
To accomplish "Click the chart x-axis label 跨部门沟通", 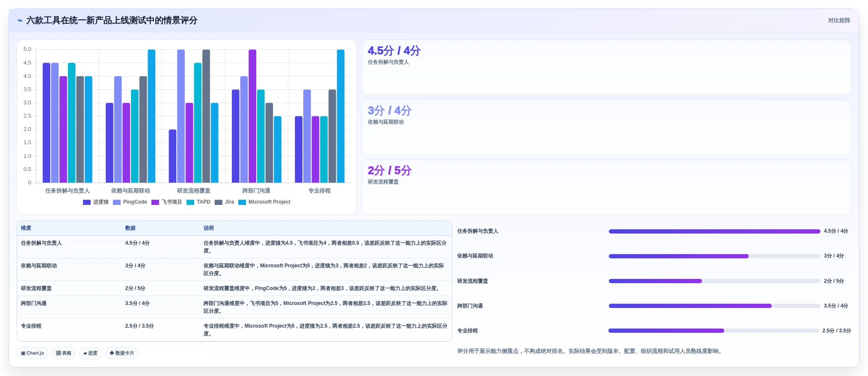I will [257, 191].
